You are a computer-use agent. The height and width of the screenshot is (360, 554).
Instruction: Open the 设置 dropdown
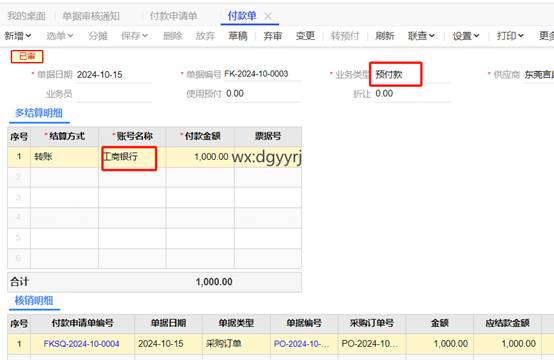(x=466, y=36)
